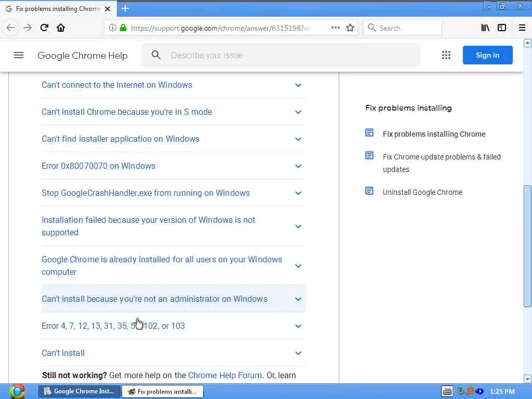
Task: Expand chevron for Chrome already installed for all users
Action: [x=298, y=265]
